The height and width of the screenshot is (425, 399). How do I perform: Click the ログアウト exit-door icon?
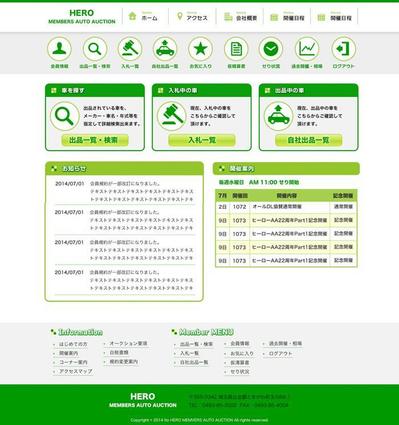pos(344,49)
